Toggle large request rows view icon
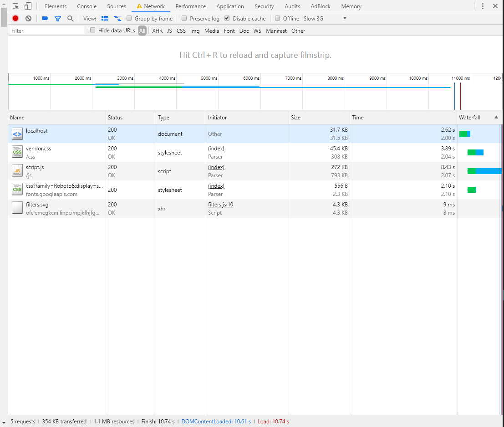 pos(104,18)
